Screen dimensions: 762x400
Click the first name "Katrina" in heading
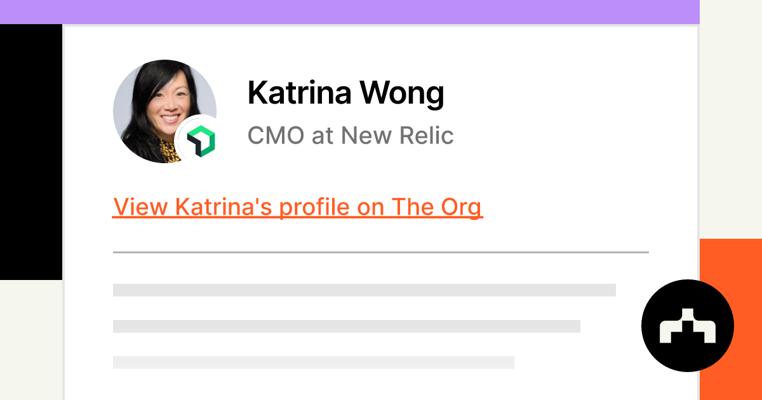pos(300,93)
